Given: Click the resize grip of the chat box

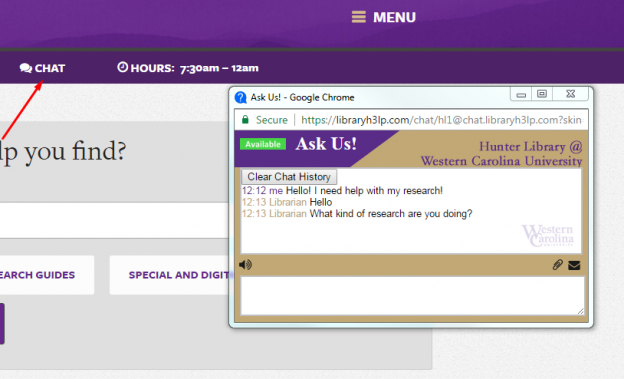Looking at the screenshot, I should click(x=581, y=311).
